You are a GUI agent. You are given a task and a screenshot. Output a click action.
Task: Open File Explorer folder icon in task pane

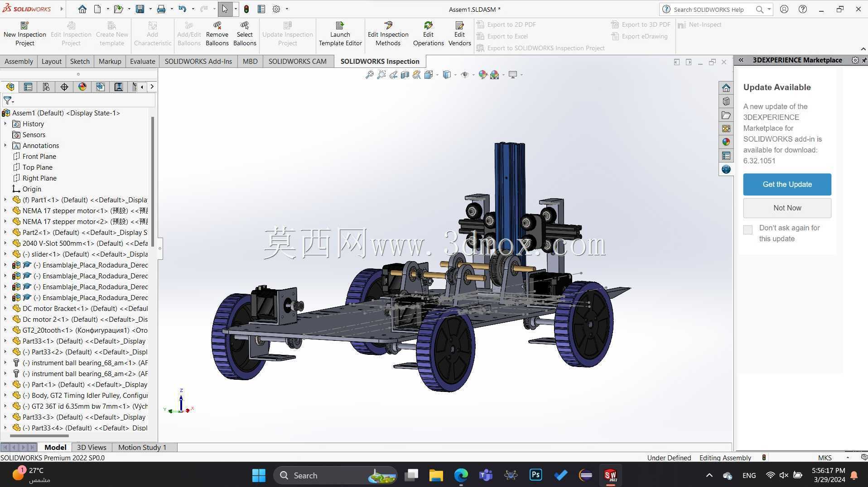click(x=726, y=115)
